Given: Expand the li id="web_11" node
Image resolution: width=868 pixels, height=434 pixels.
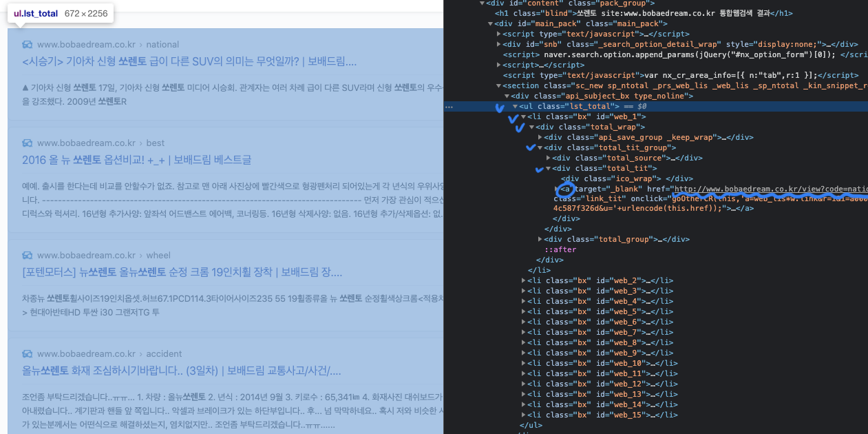Looking at the screenshot, I should pyautogui.click(x=523, y=373).
